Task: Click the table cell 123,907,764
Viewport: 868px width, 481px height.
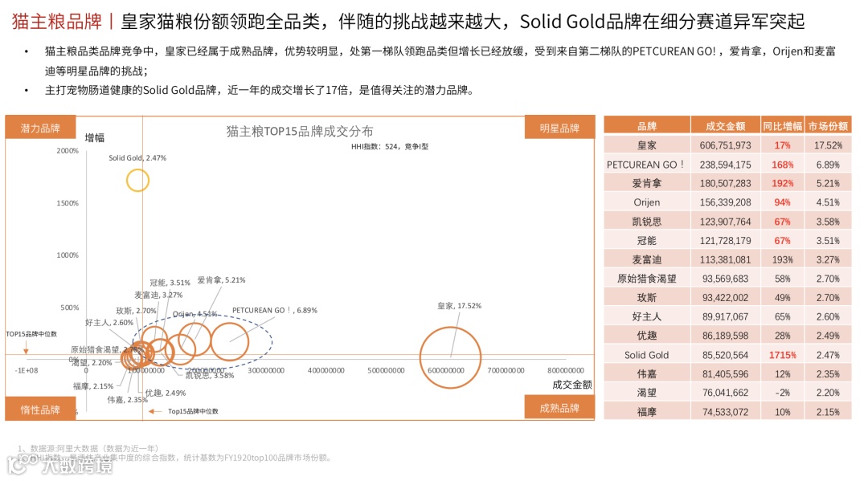Action: click(x=725, y=221)
